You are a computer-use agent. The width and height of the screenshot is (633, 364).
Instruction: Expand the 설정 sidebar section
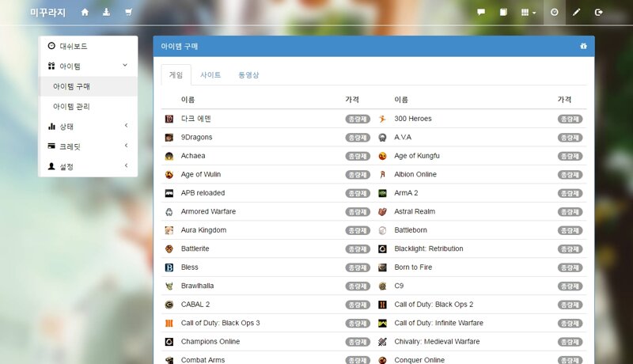88,166
